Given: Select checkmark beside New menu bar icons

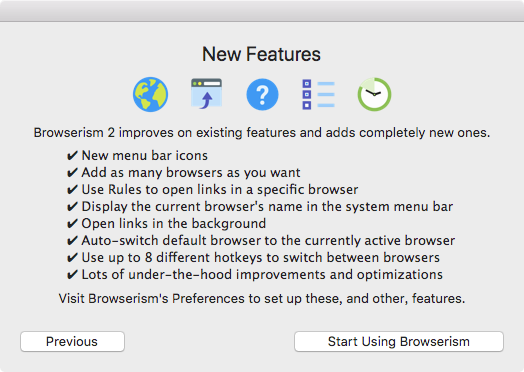Looking at the screenshot, I should click(72, 156).
